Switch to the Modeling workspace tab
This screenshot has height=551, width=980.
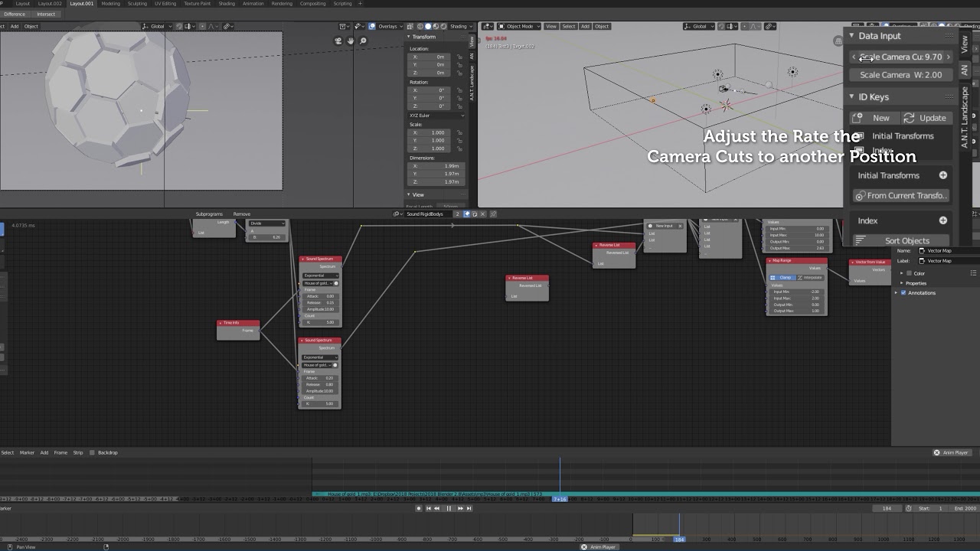110,3
